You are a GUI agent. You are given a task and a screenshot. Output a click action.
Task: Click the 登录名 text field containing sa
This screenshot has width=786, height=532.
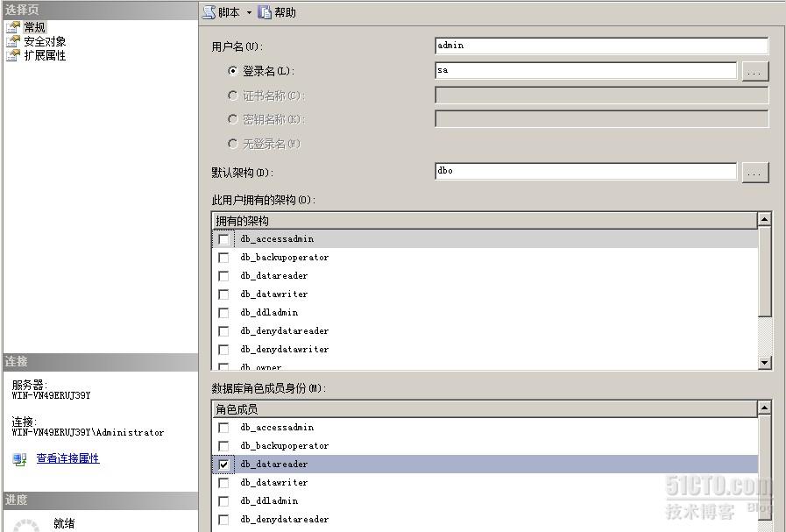point(586,70)
